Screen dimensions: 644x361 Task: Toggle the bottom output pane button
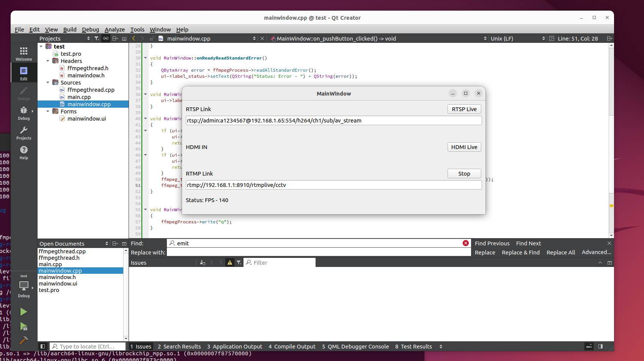(589, 346)
